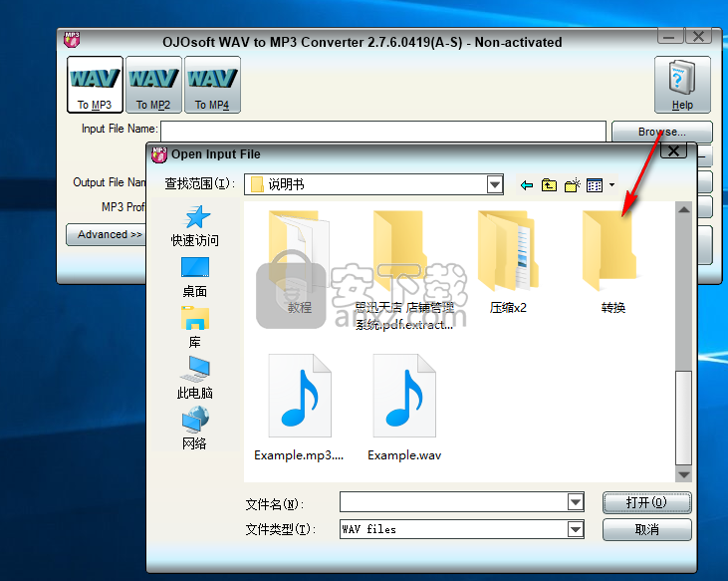The image size is (728, 581).
Task: Open 快速访问 in the places bar
Action: pos(194,226)
